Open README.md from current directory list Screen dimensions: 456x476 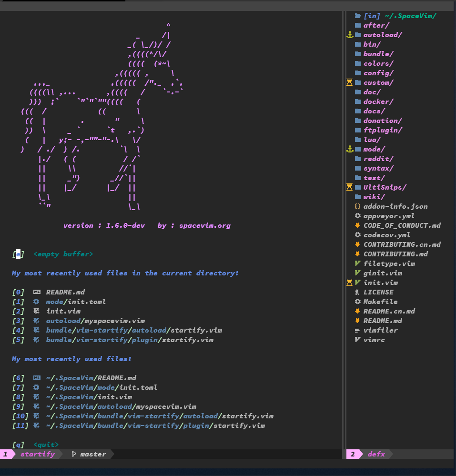coord(65,292)
